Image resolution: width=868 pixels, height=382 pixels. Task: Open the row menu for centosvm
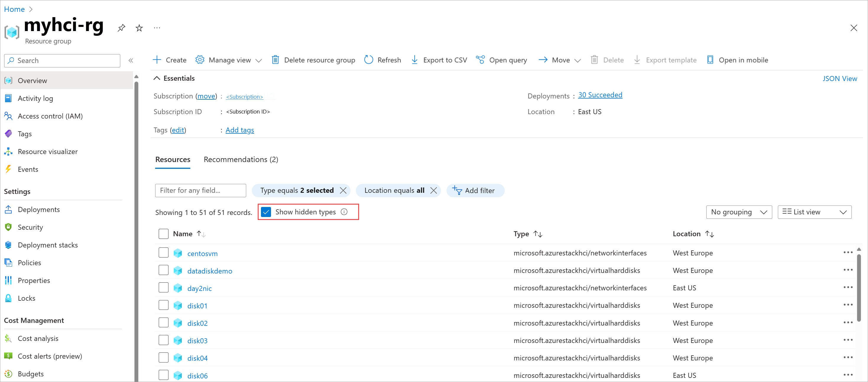(848, 252)
